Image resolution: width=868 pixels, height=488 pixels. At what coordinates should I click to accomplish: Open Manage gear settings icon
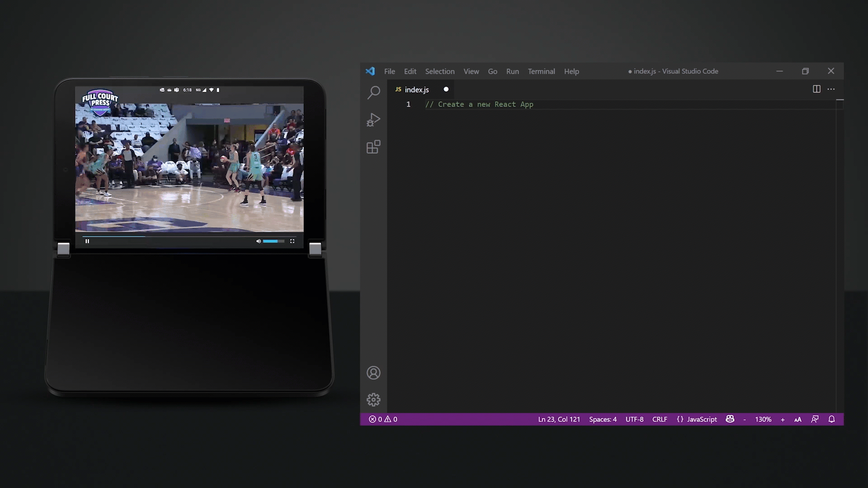373,400
